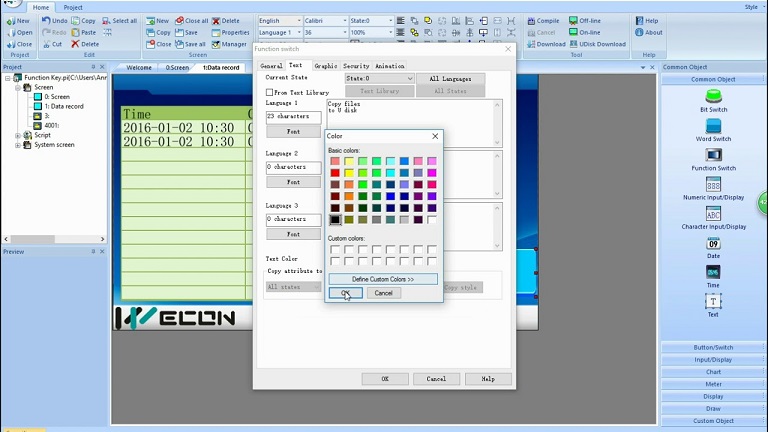Choose the Character Input/Display object
The width and height of the screenshot is (768, 432).
(x=713, y=214)
